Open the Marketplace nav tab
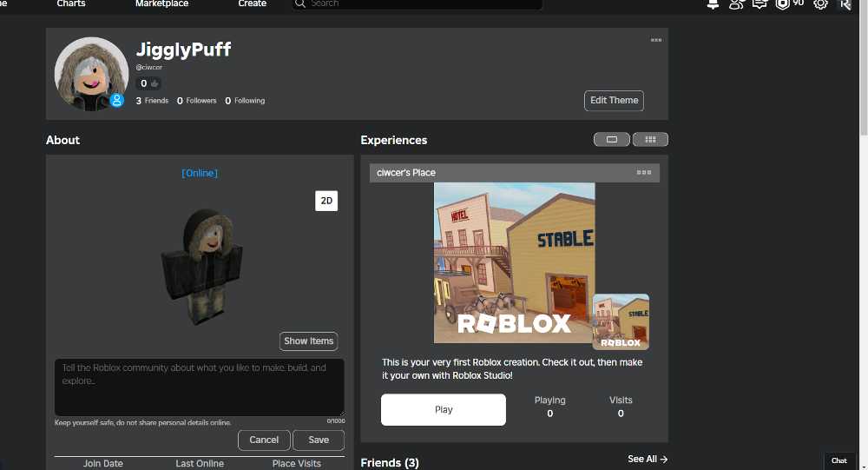The image size is (868, 470). tap(161, 3)
